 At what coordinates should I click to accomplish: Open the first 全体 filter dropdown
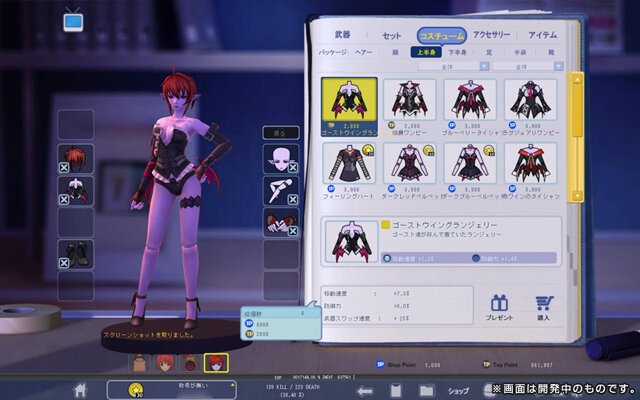click(453, 66)
